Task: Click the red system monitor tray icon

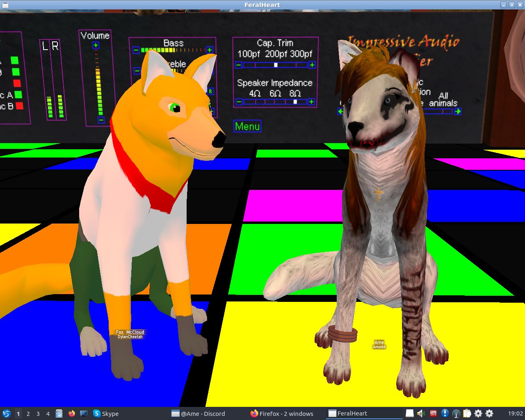Action: click(433, 413)
